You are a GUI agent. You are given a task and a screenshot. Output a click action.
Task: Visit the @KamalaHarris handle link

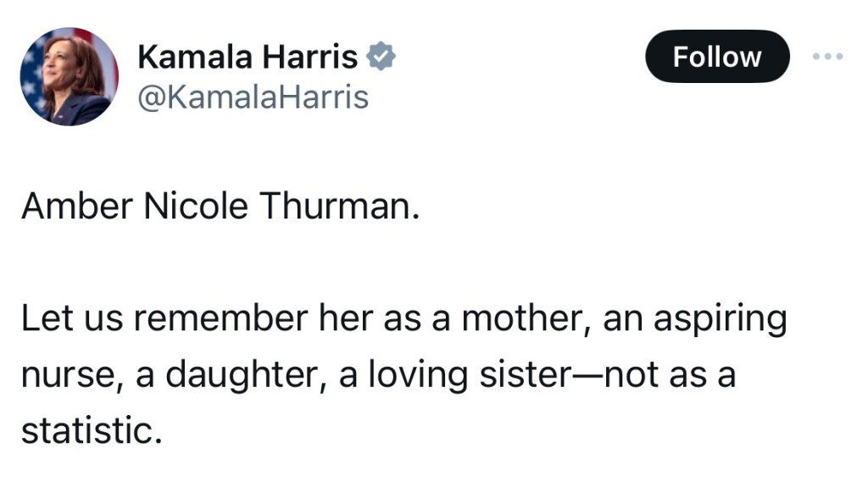pyautogui.click(x=253, y=97)
